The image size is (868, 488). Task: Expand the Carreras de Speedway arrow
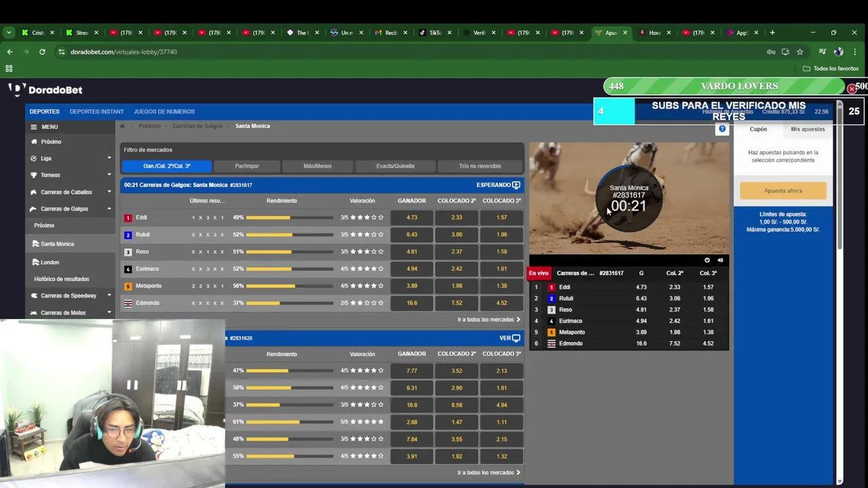pyautogui.click(x=109, y=296)
